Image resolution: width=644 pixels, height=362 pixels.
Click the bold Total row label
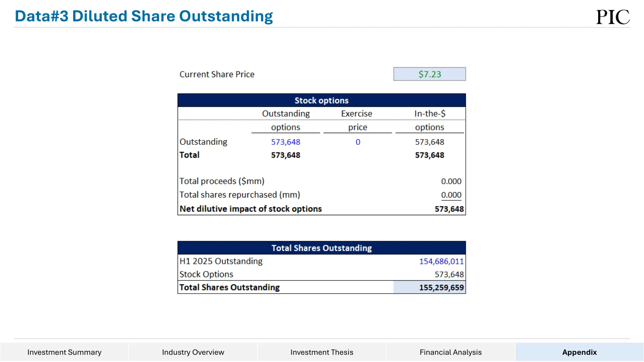(190, 155)
